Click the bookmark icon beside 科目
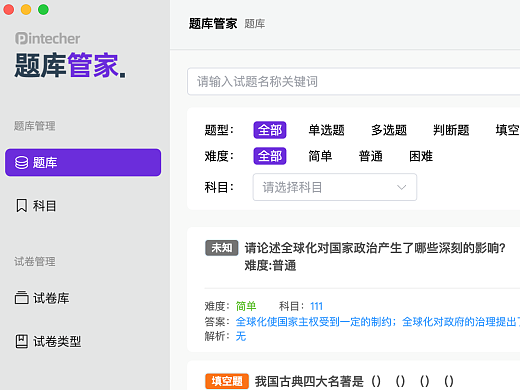 point(22,206)
